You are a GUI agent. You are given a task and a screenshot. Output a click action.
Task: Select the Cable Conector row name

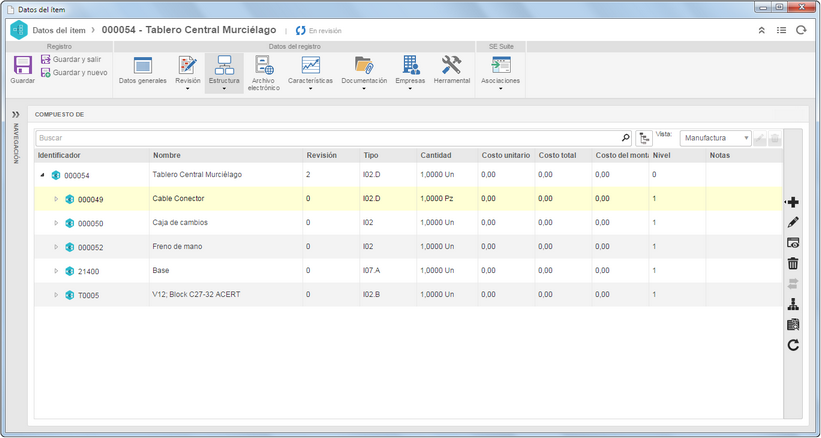tap(178, 199)
